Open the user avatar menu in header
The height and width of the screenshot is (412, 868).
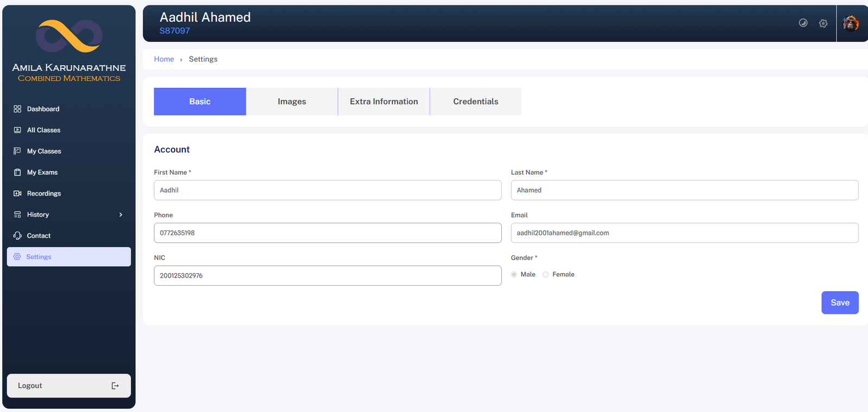(x=850, y=23)
